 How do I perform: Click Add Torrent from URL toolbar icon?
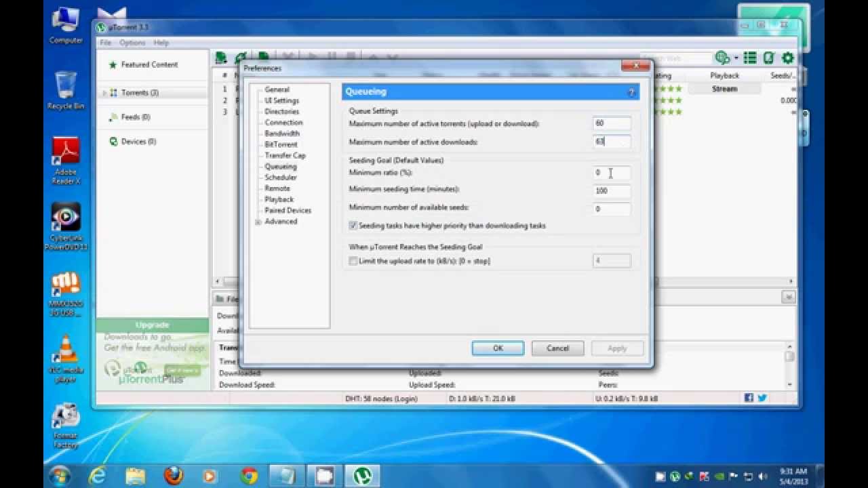[x=241, y=58]
